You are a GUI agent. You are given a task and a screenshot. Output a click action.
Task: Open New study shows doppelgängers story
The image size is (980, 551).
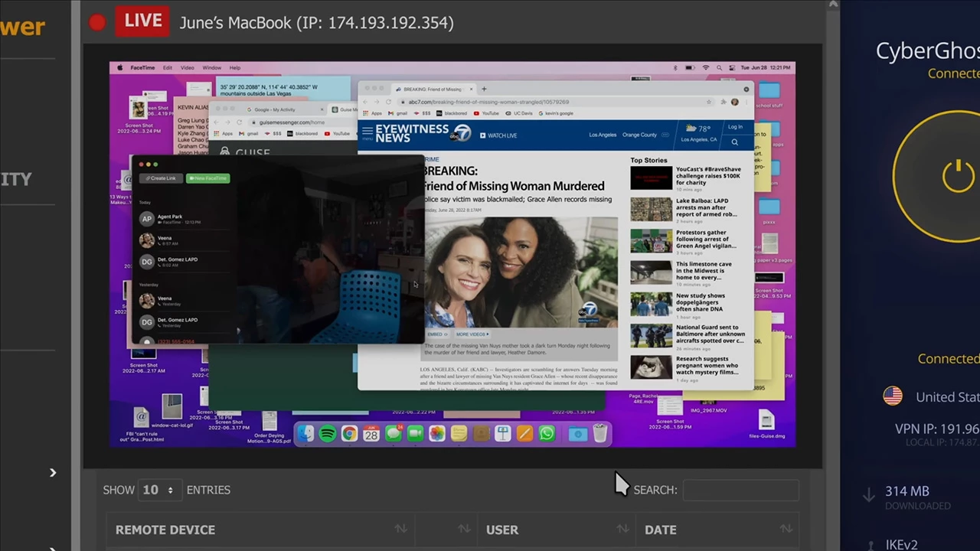point(686,304)
